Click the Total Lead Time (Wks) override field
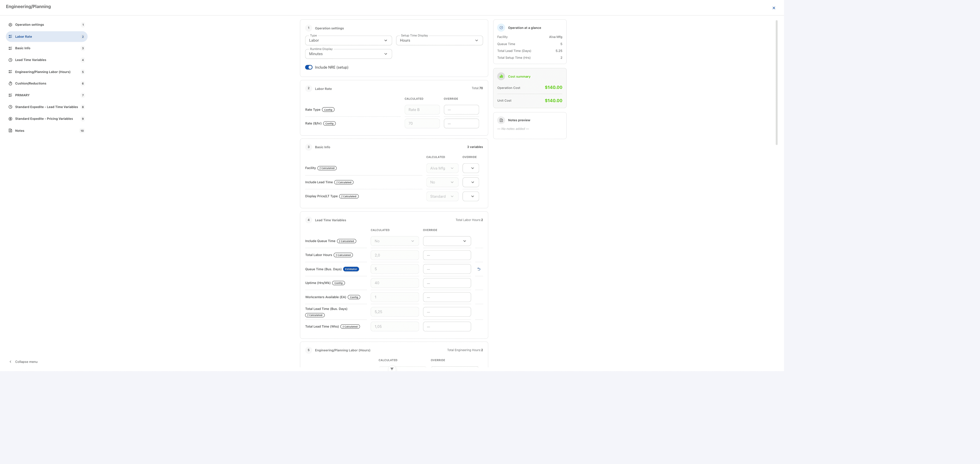Viewport: 980px width, 464px height. pyautogui.click(x=447, y=327)
